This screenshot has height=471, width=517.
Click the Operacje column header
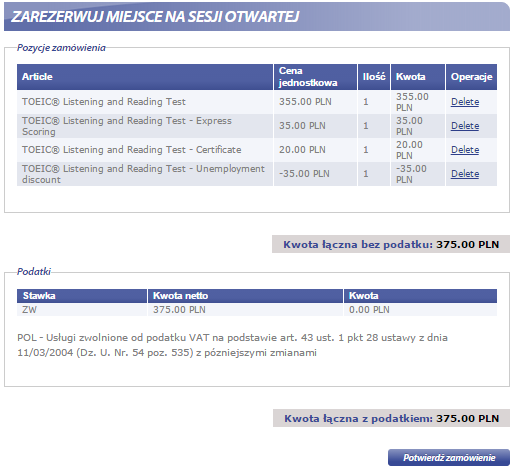[471, 77]
